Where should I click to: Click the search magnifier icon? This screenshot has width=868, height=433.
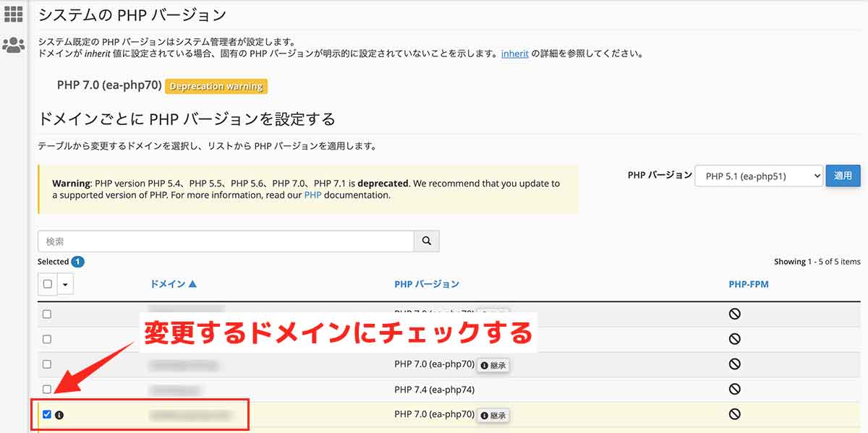click(426, 241)
